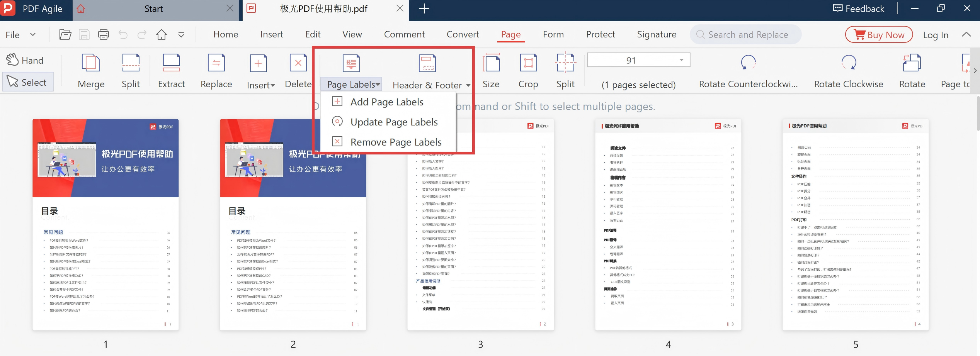The image size is (980, 356).
Task: Switch to the Insert ribbon tab
Action: [272, 34]
